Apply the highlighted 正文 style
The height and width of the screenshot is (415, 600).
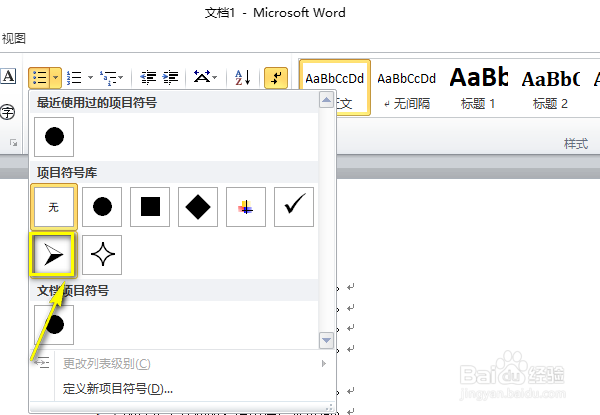(x=335, y=87)
